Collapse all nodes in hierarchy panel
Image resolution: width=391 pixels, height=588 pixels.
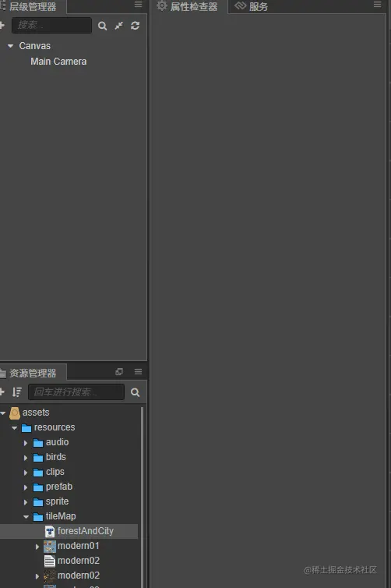pyautogui.click(x=118, y=26)
